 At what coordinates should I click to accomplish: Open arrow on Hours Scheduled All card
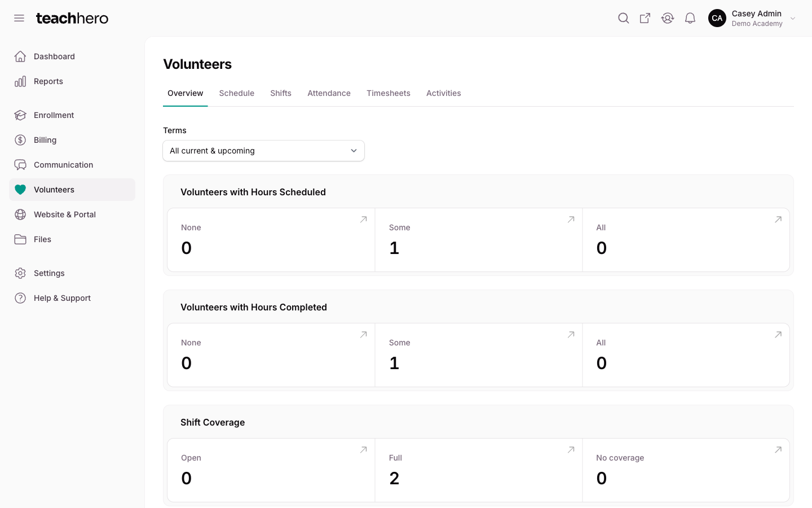click(778, 220)
